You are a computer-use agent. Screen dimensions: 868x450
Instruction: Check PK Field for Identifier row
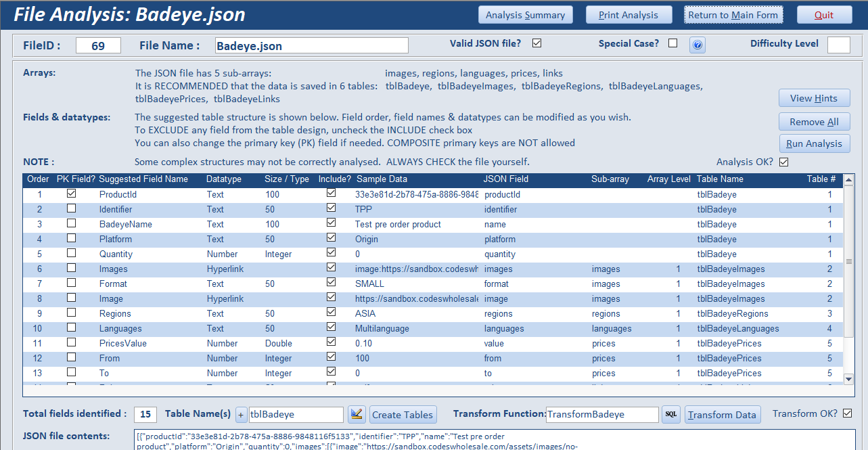pos(71,208)
